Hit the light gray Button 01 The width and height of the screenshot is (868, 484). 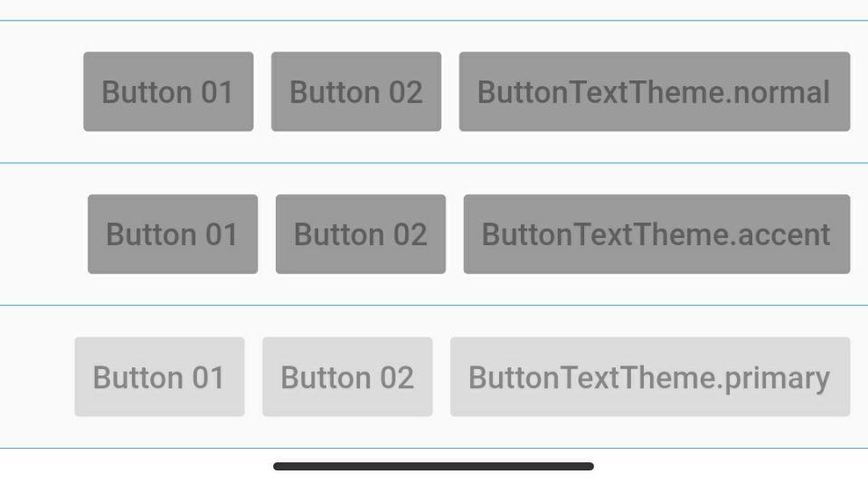point(159,377)
